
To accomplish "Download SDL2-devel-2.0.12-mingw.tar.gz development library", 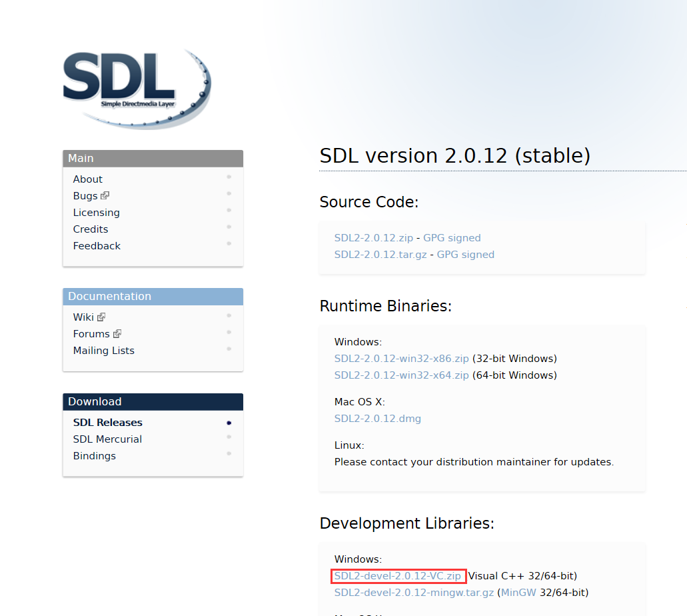I will (414, 592).
